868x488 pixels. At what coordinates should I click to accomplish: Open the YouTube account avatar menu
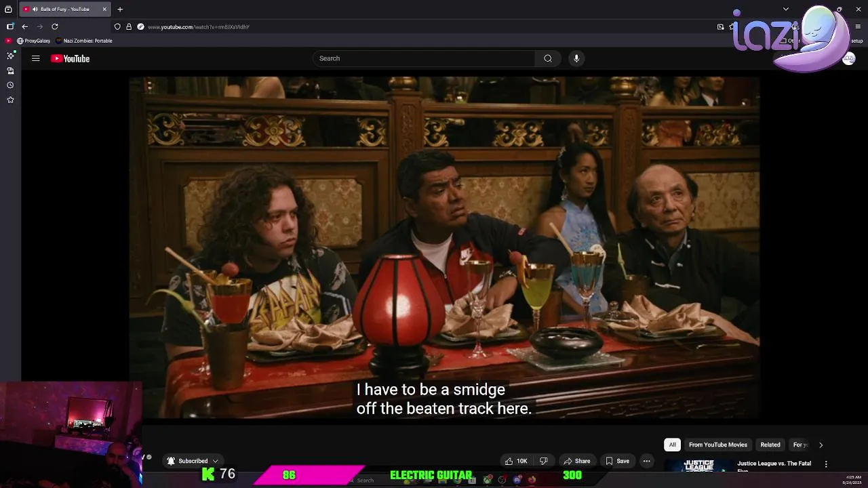coord(848,58)
